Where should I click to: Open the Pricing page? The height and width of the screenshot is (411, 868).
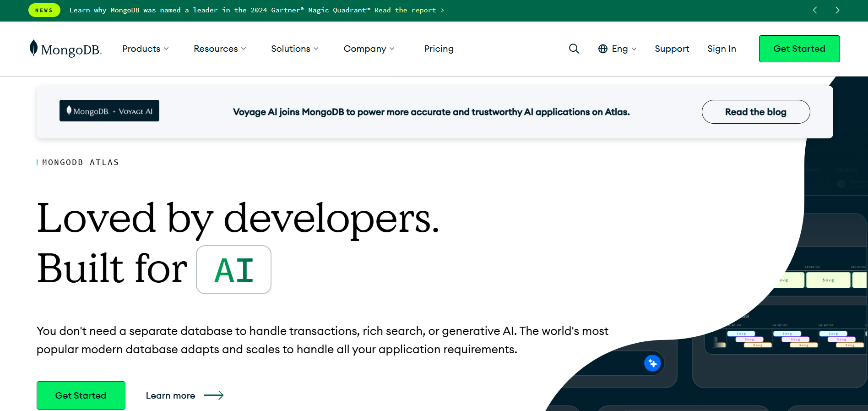pos(439,49)
